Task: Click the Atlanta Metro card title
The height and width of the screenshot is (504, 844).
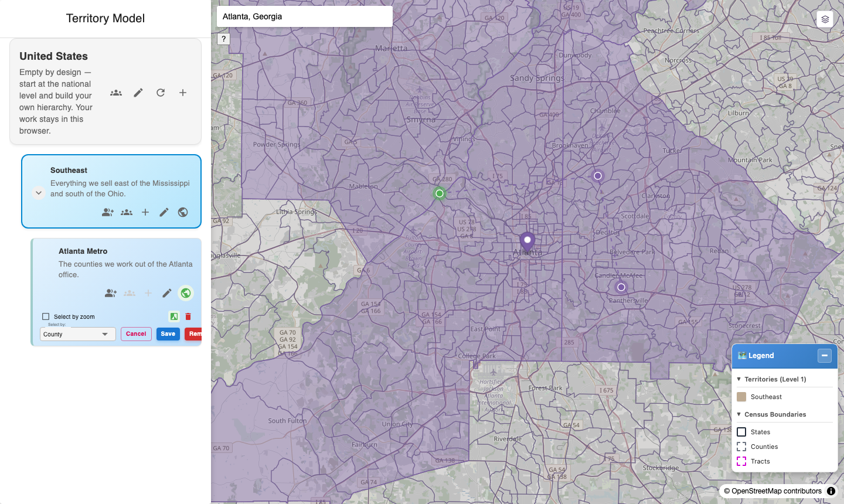Action: pos(83,251)
